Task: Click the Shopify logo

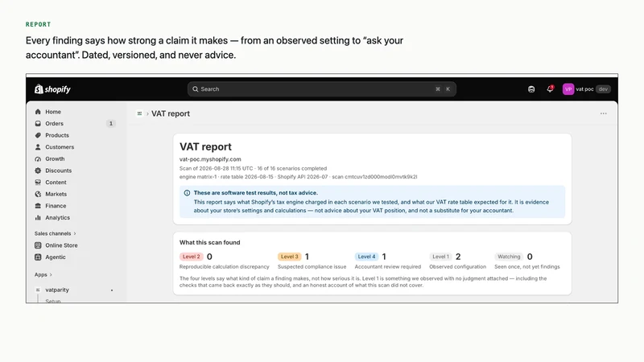Action: pos(52,89)
